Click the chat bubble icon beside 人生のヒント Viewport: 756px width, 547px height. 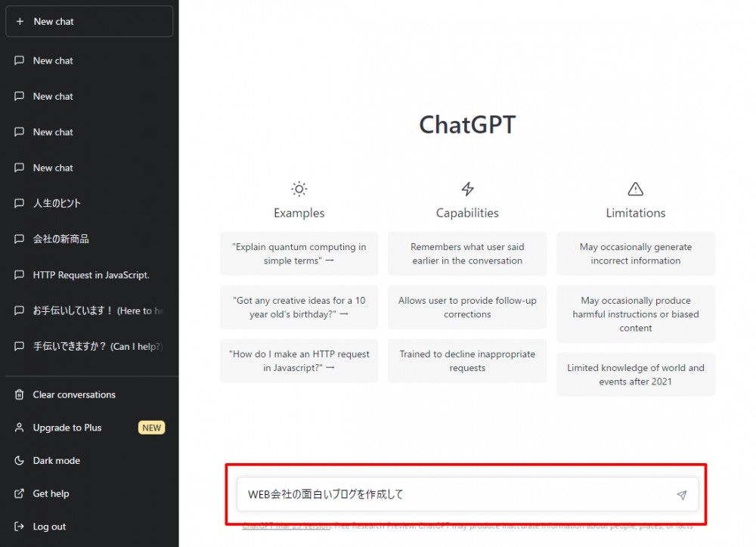20,203
